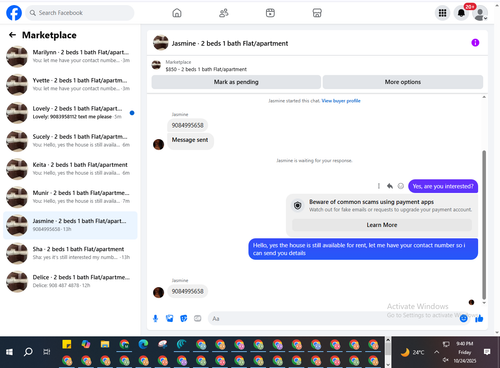Screen dimensions: 500x368
Task: Open the Video tab icon
Action: click(270, 13)
